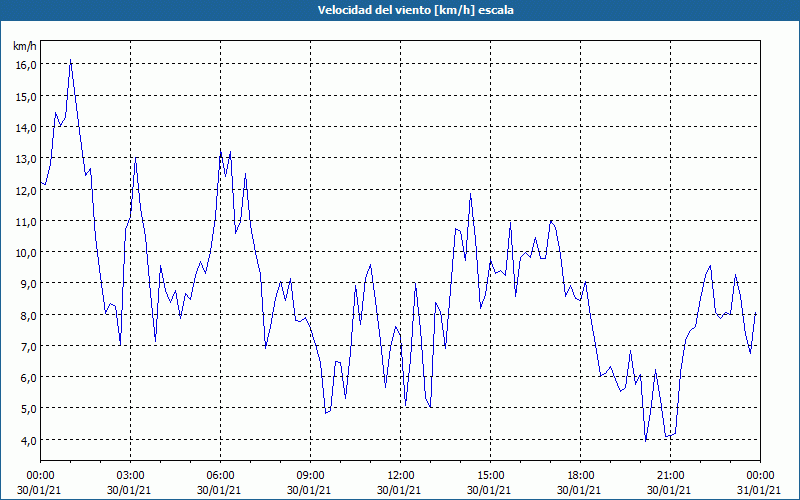Viewport: 800px width, 500px height.
Task: Choose the "5,0" y-axis label
Action: coord(29,409)
